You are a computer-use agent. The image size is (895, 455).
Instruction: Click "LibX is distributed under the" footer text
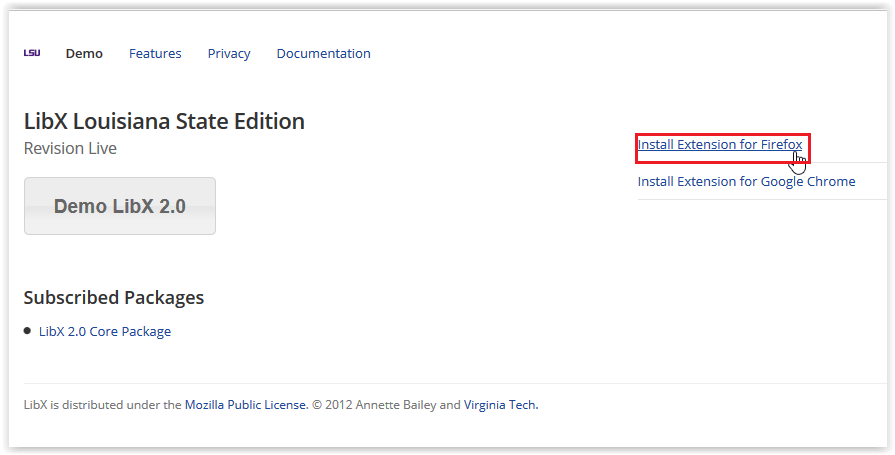click(x=102, y=406)
